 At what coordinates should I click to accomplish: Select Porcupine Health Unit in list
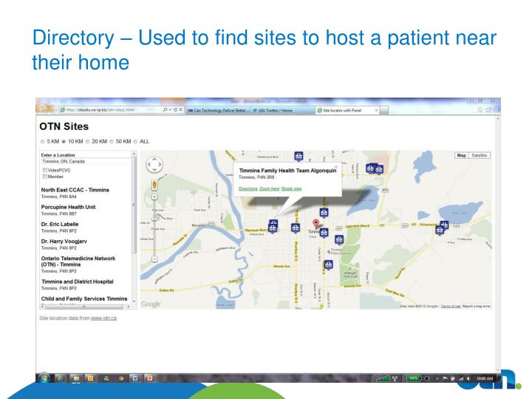[68, 207]
